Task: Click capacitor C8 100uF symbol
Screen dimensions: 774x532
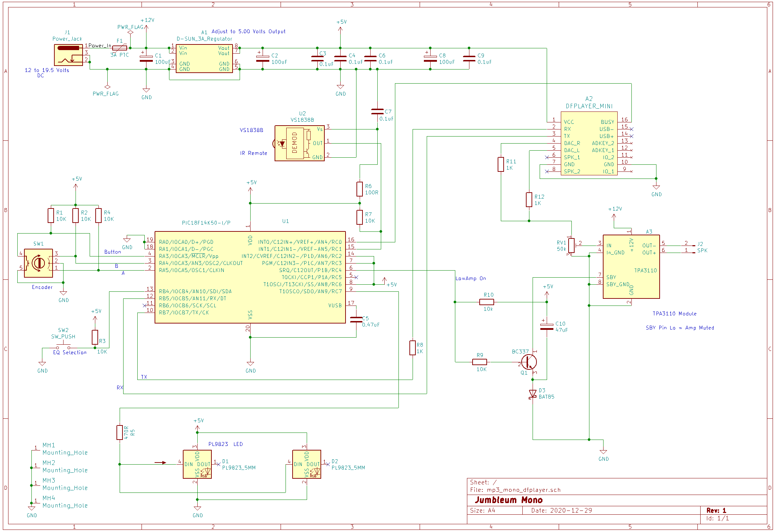Action: click(x=430, y=59)
